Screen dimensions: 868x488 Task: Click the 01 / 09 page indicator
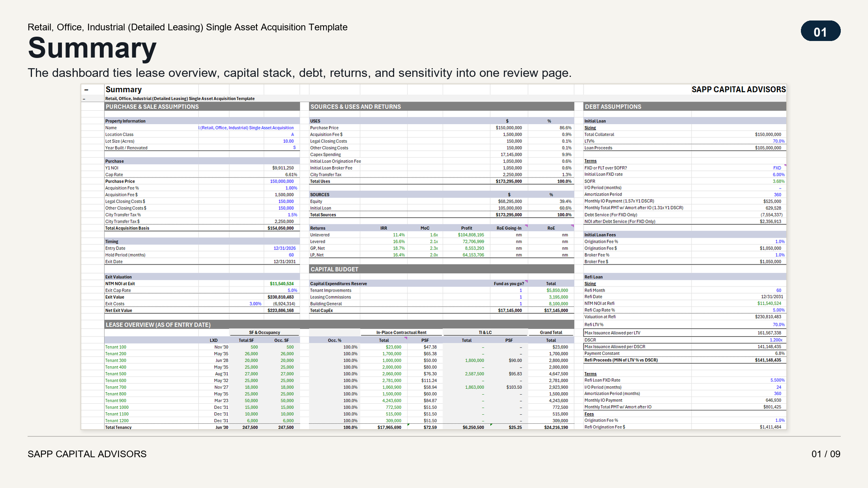[x=826, y=454]
